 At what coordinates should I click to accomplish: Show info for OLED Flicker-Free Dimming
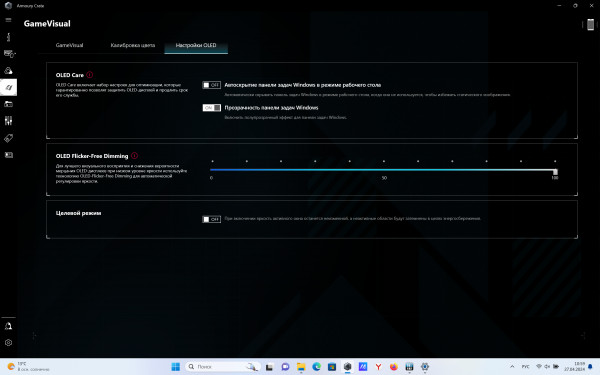coord(134,155)
